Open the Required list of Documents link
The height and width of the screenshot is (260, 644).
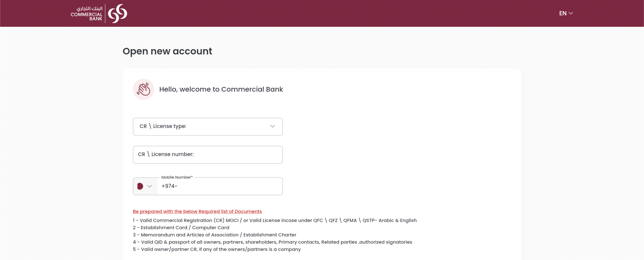(x=197, y=211)
